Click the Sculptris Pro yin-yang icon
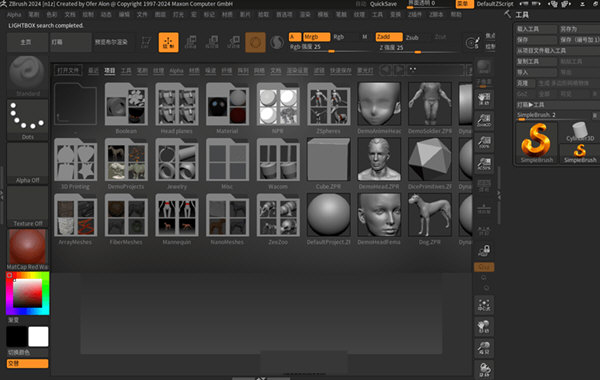Screen dimensions: 600x380 (x=277, y=42)
